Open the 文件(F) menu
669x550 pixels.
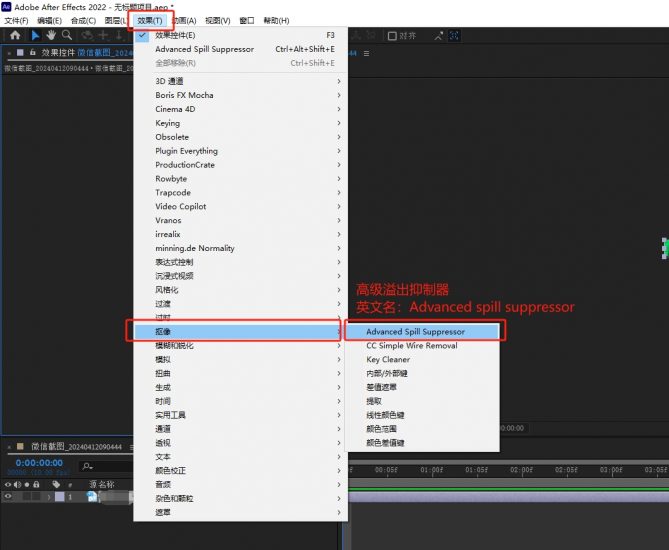pos(16,20)
